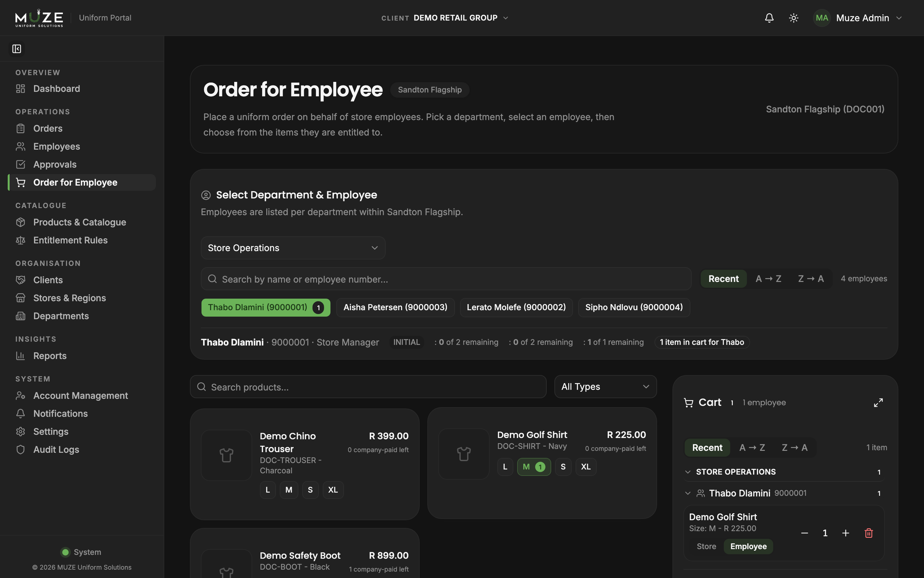Click the sidebar Notifications bell icon
The height and width of the screenshot is (578, 924).
point(21,413)
